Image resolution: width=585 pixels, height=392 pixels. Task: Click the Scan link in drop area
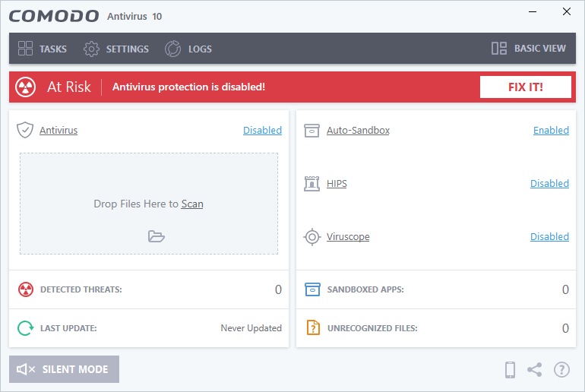point(192,204)
